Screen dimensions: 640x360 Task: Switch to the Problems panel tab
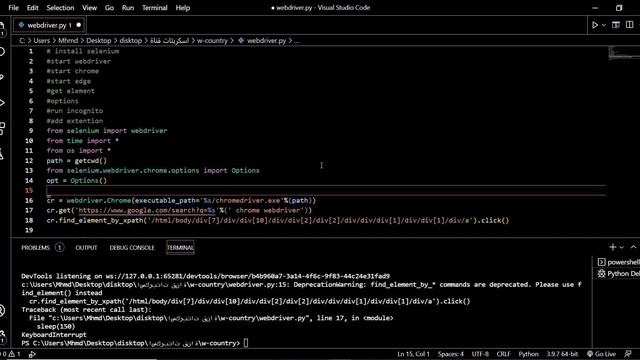36,248
